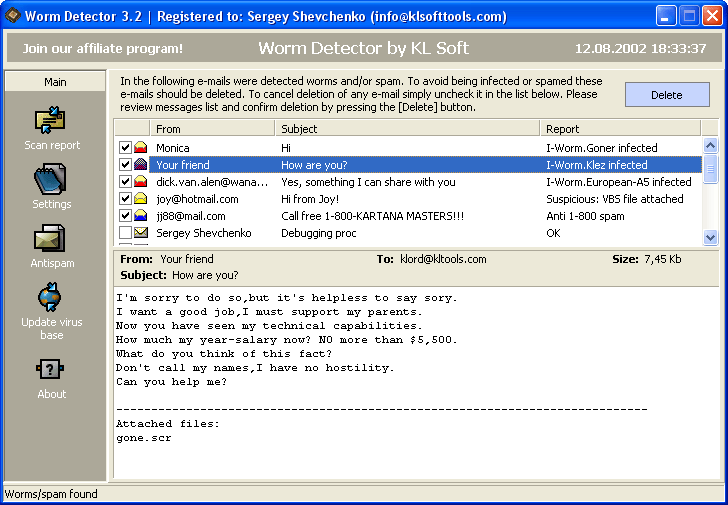The height and width of the screenshot is (505, 728).
Task: Select 'Call free 1-800-KARTANA MASTERS!!!' subject
Action: pos(372,216)
